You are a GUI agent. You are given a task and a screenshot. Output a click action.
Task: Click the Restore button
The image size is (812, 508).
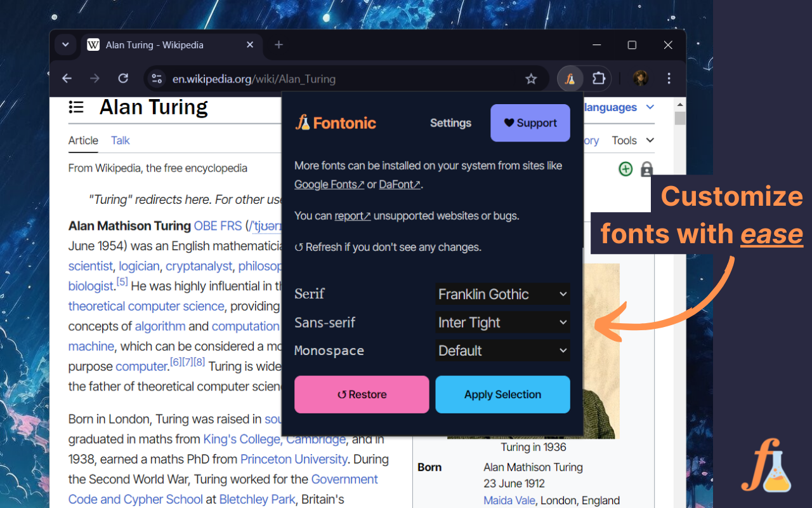click(362, 394)
